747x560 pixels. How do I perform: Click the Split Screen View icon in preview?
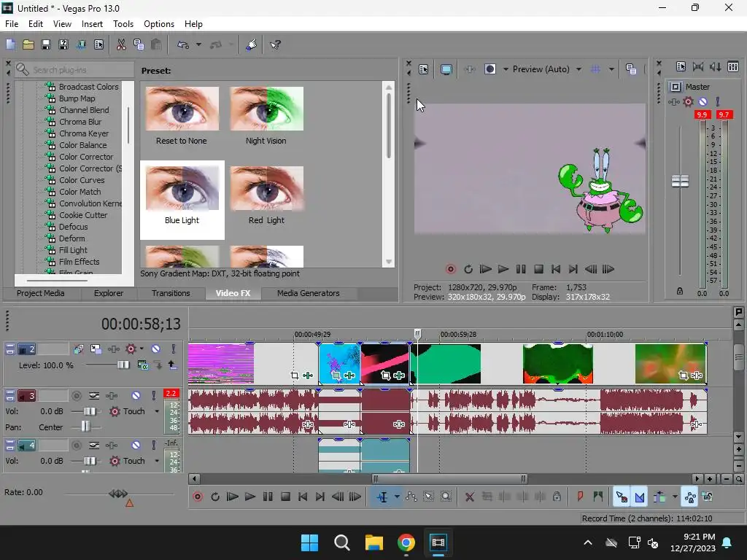click(x=489, y=69)
